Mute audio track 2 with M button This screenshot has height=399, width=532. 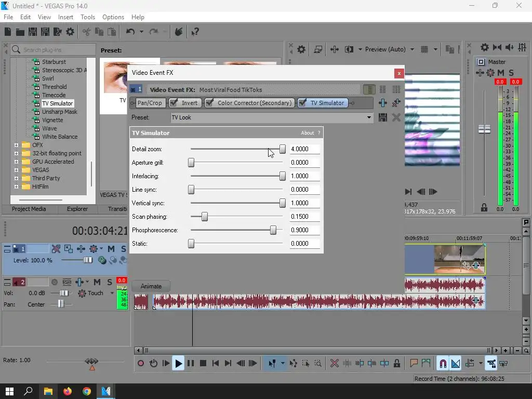(x=97, y=282)
